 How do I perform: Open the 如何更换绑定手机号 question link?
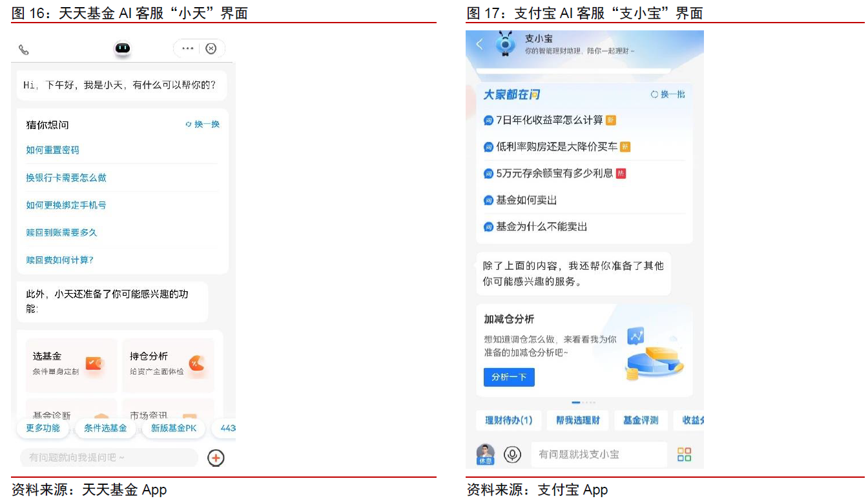[x=66, y=205]
